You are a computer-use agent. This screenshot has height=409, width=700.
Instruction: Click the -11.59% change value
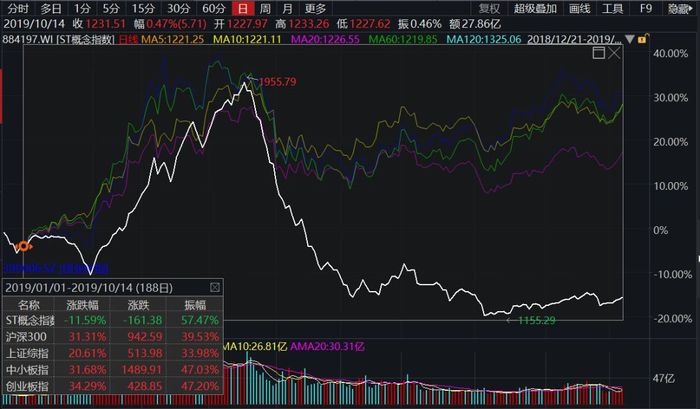pos(85,320)
